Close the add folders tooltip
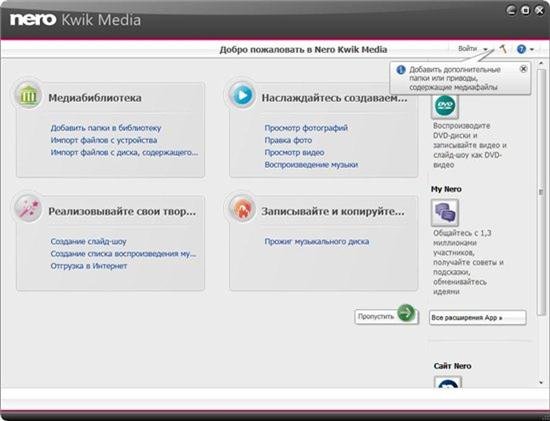550x421 pixels. tap(523, 69)
